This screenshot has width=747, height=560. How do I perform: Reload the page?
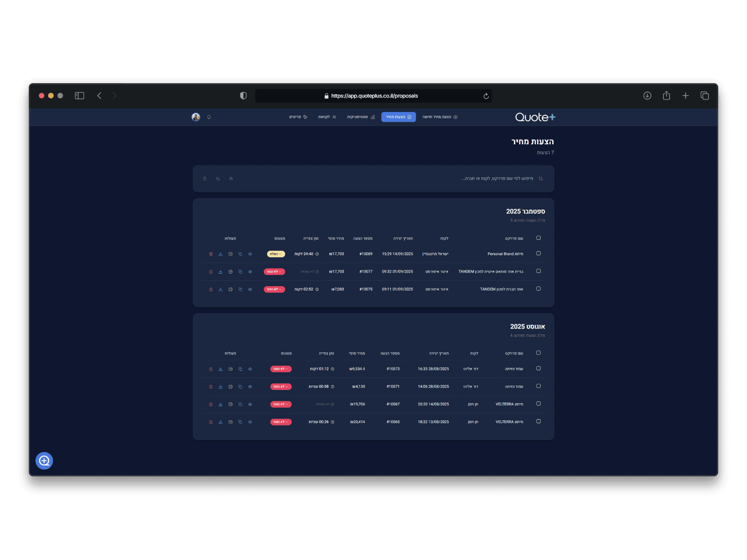pyautogui.click(x=486, y=96)
